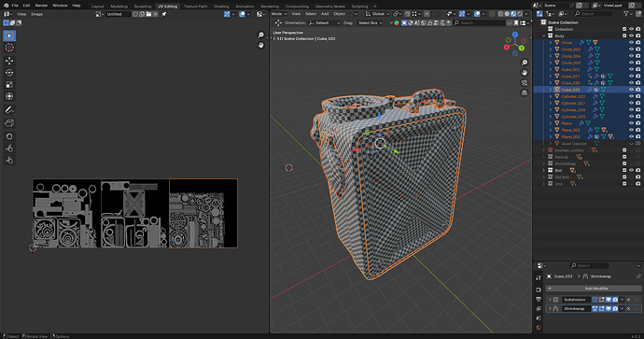Viewport: 644px width, 339px height.
Task: Activate the 2D Cursor tool in UV editor
Action: pyautogui.click(x=9, y=48)
